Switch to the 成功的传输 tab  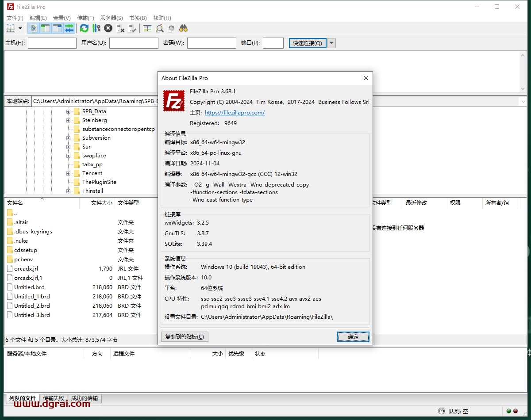pyautogui.click(x=85, y=398)
